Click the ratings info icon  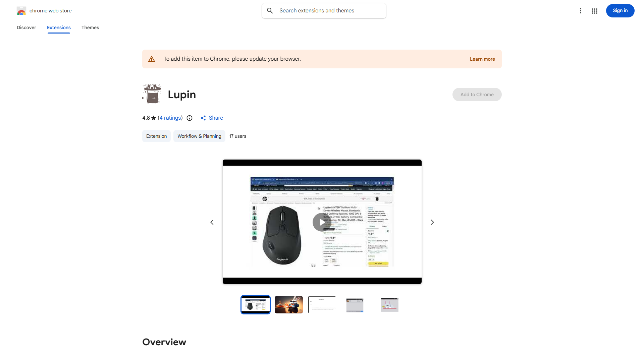(190, 118)
